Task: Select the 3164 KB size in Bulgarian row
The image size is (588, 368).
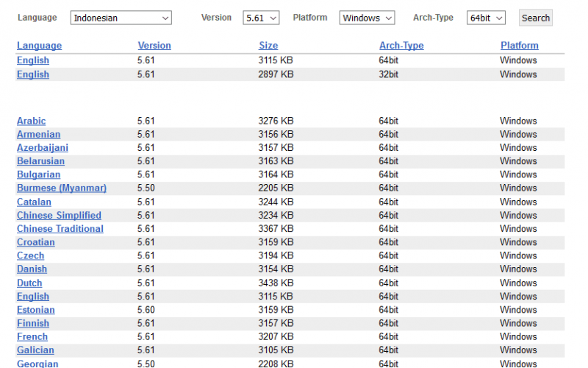Action: point(276,174)
